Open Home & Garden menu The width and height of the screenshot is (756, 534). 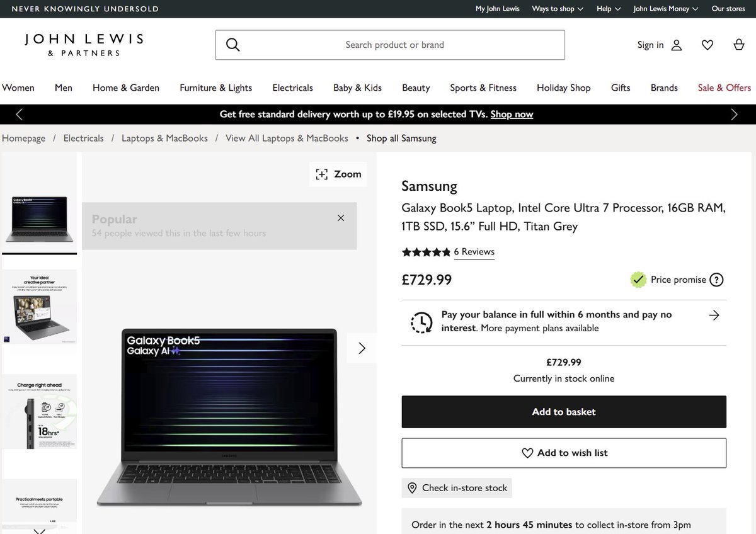[126, 88]
